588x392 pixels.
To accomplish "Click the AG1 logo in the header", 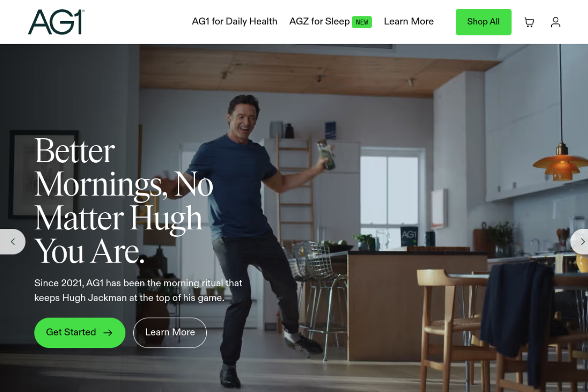I will (x=57, y=22).
